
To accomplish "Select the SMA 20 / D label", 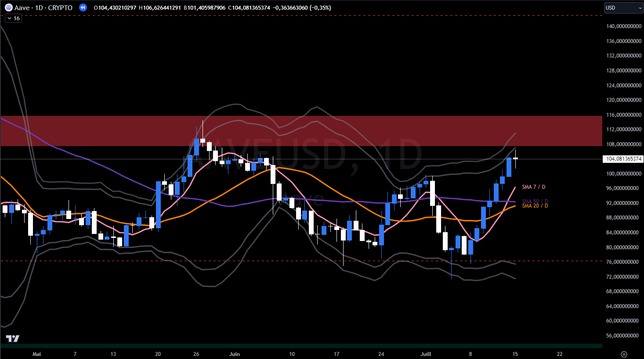I will (535, 206).
